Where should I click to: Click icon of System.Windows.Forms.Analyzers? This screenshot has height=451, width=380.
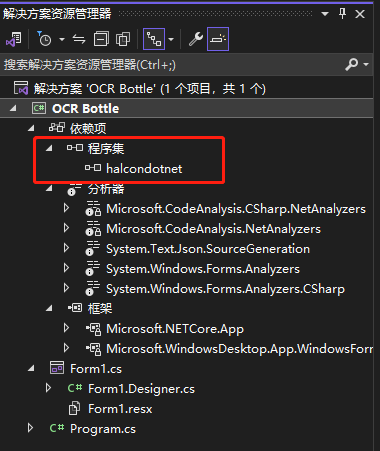(93, 268)
